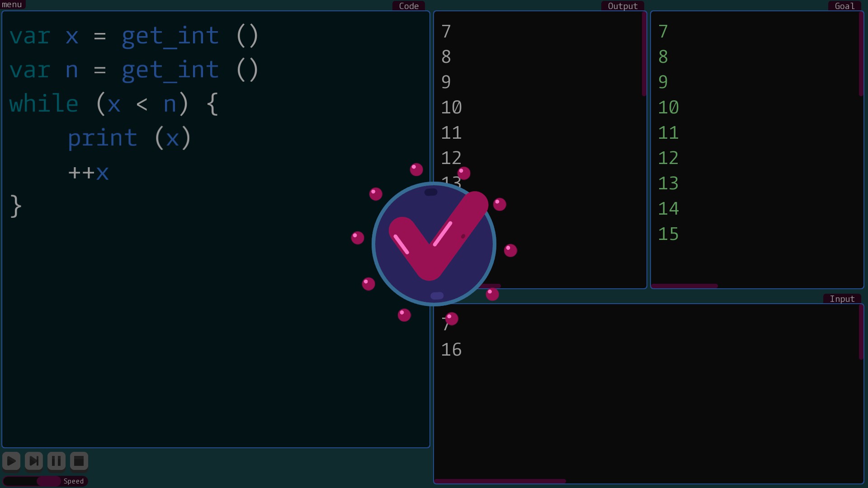Click the Goal panel horizontal scrollbar

point(684,286)
